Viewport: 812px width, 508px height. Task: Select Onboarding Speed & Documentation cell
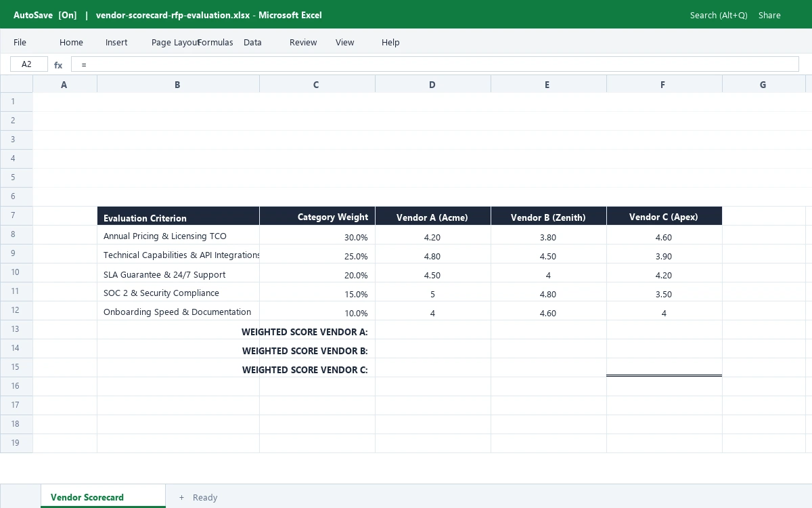pos(178,311)
